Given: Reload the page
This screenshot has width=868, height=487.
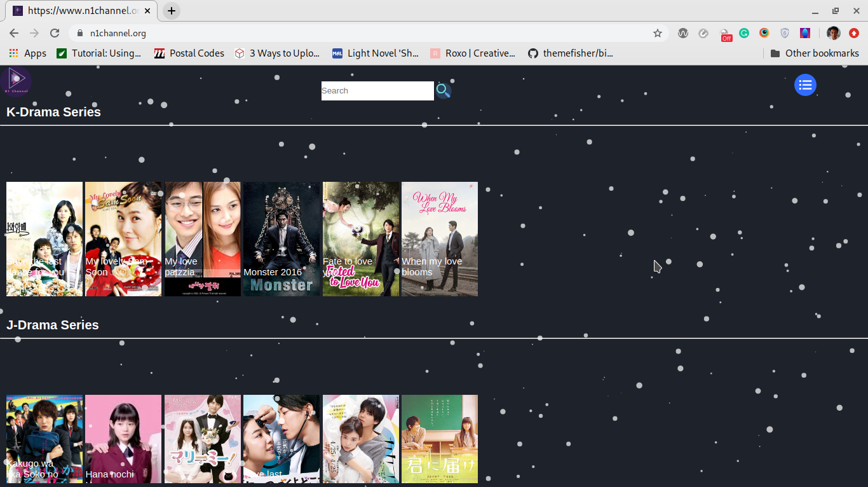Looking at the screenshot, I should click(55, 33).
